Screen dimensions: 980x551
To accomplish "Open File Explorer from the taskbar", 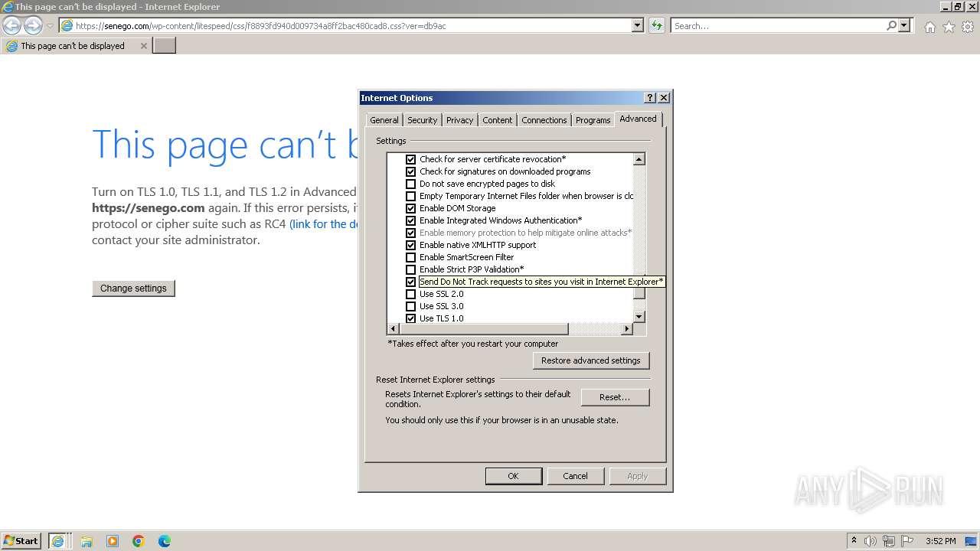I will pyautogui.click(x=87, y=541).
